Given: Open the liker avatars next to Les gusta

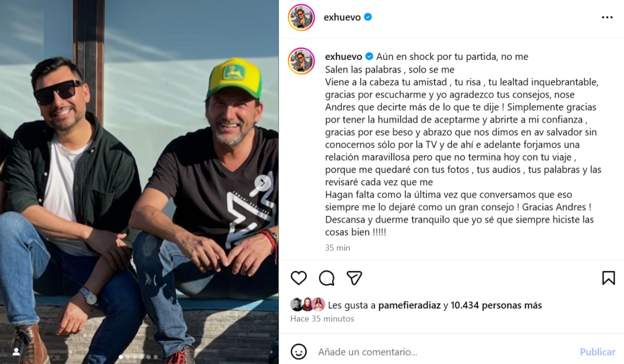Looking at the screenshot, I should point(308,305).
